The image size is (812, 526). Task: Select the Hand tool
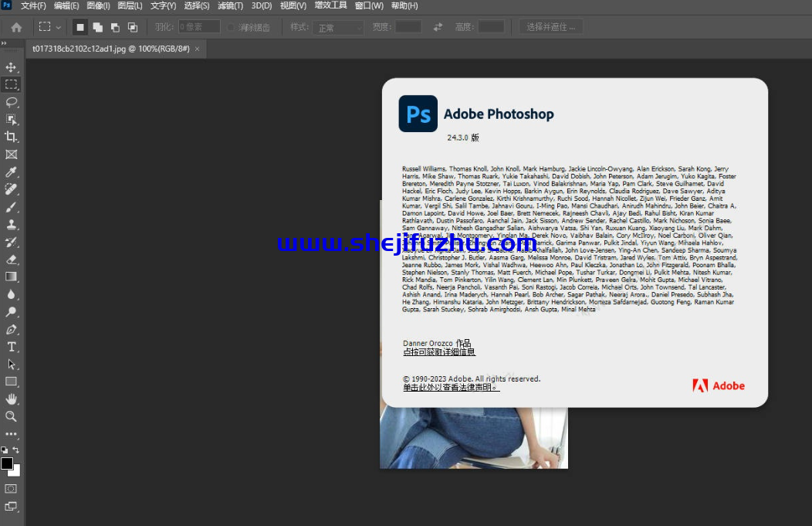pyautogui.click(x=11, y=399)
